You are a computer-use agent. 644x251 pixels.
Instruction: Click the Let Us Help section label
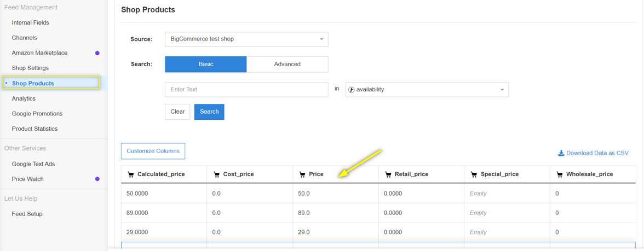coord(21,199)
